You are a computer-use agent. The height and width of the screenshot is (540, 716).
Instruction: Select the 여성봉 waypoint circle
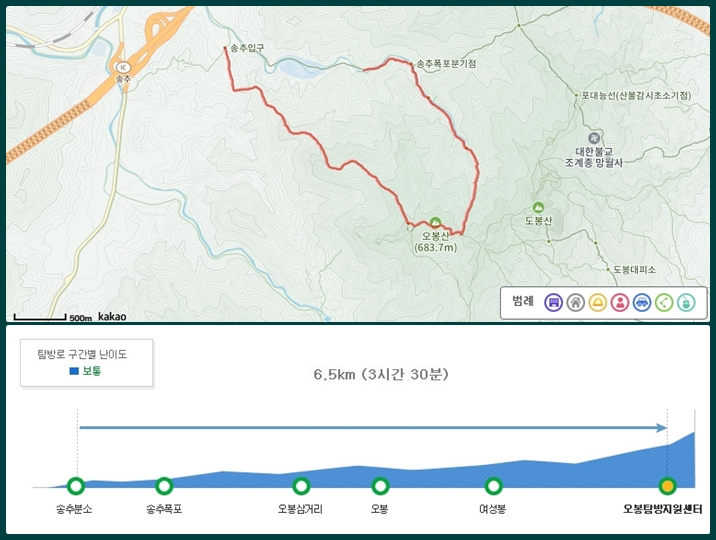click(493, 486)
